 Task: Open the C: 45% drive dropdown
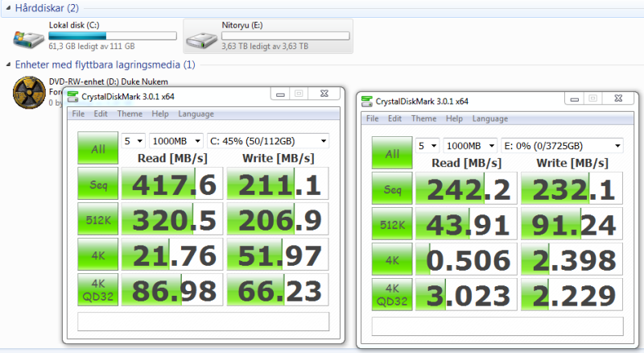click(x=268, y=141)
